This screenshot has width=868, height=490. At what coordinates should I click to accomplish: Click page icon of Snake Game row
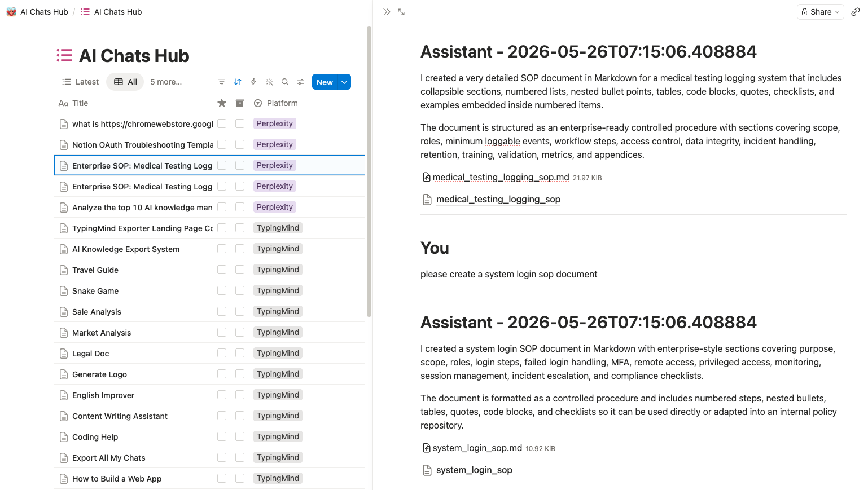coord(64,291)
